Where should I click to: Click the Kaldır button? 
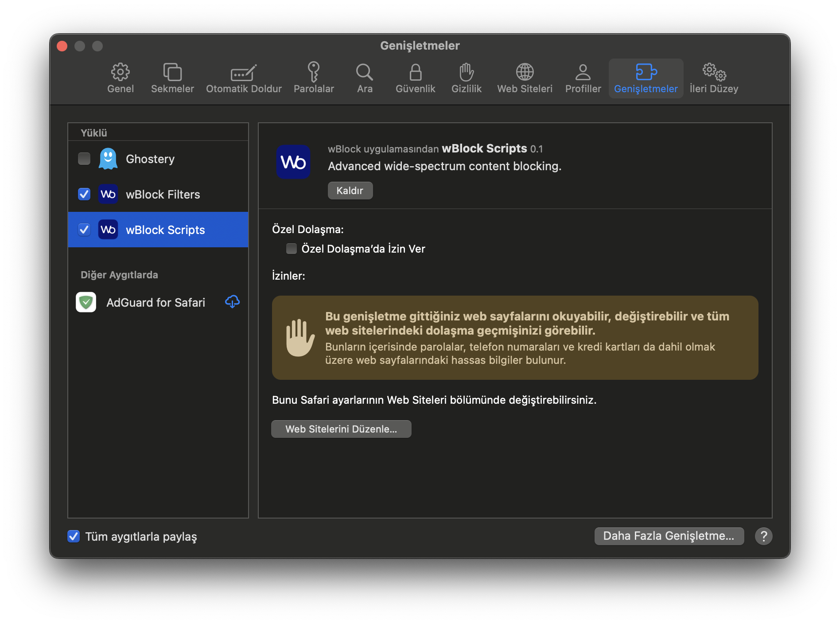point(350,191)
